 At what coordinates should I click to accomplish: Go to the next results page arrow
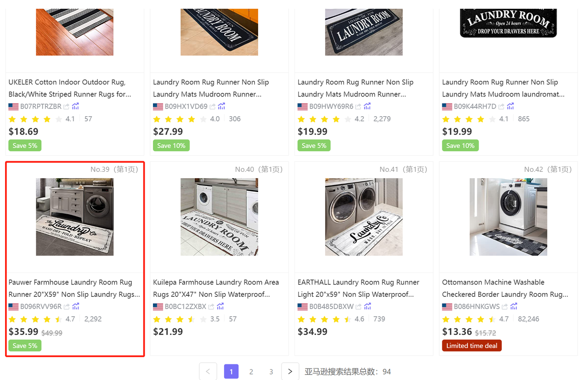click(x=290, y=371)
